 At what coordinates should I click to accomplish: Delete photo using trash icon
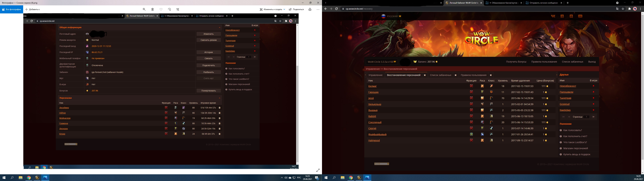point(152,9)
